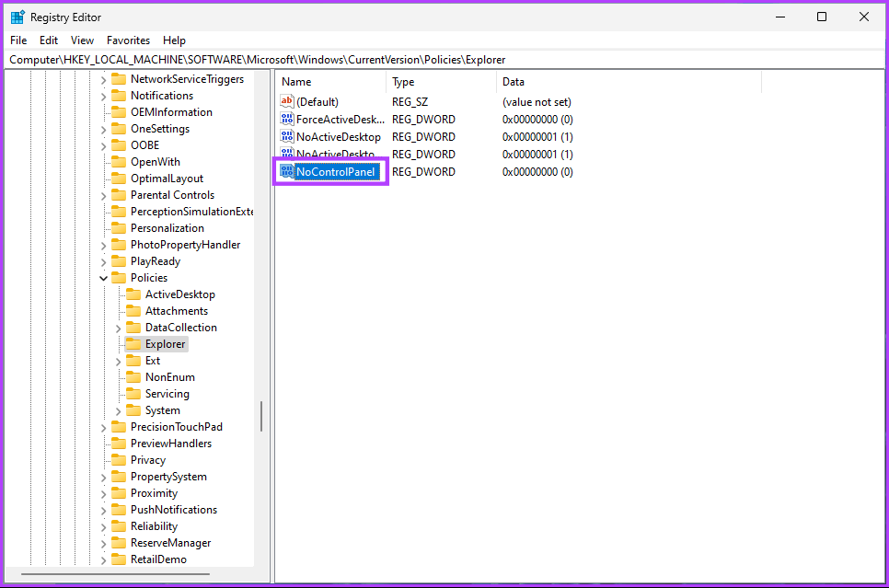This screenshot has height=588, width=889.
Task: Select the NoActiveDesktop value with full name
Action: point(339,137)
